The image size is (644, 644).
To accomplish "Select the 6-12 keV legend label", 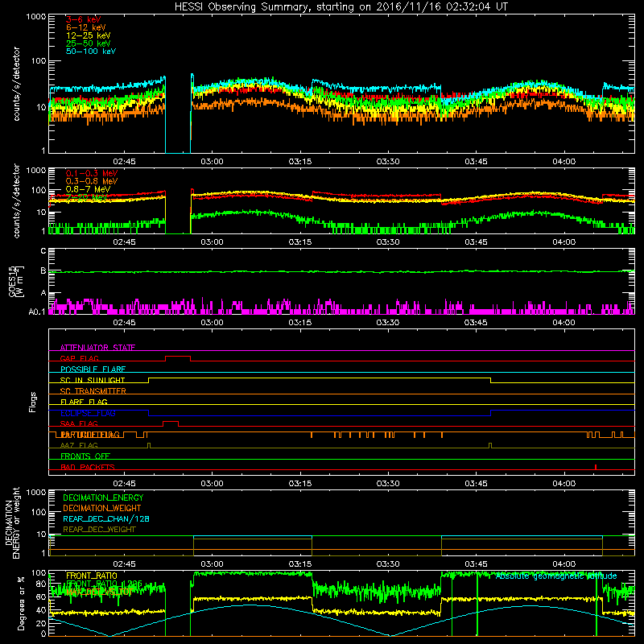I will pyautogui.click(x=86, y=27).
